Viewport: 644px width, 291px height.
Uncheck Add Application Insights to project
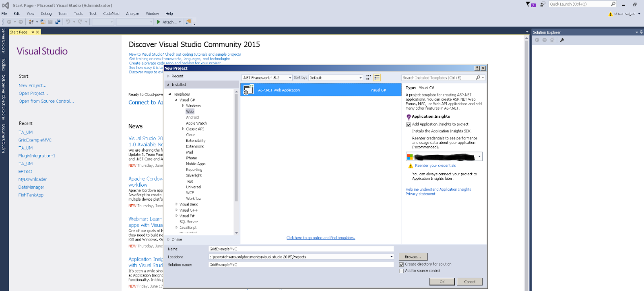tap(409, 125)
